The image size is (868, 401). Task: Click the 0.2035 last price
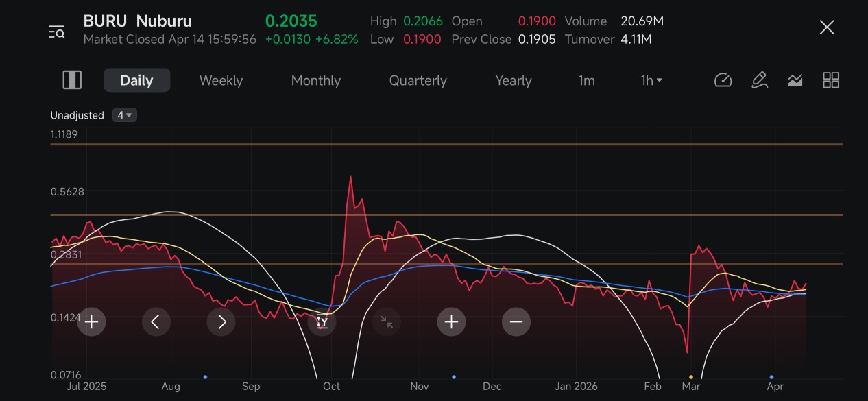pyautogui.click(x=291, y=21)
